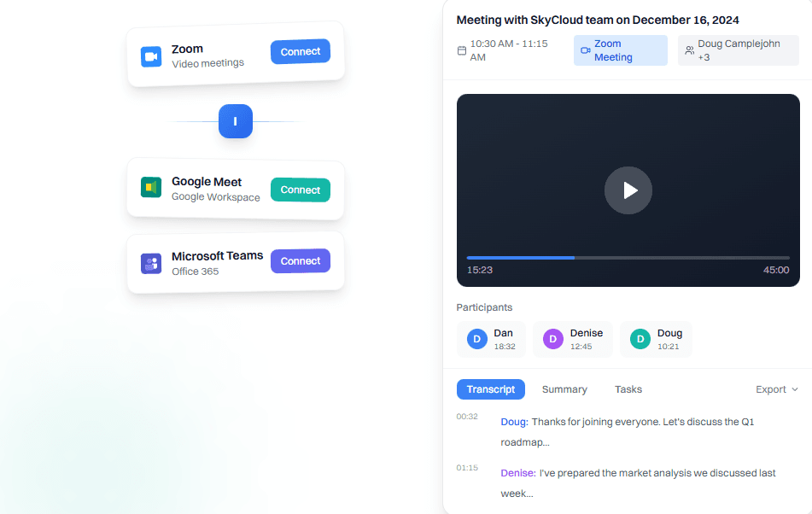Click the video progress bar

coord(628,256)
